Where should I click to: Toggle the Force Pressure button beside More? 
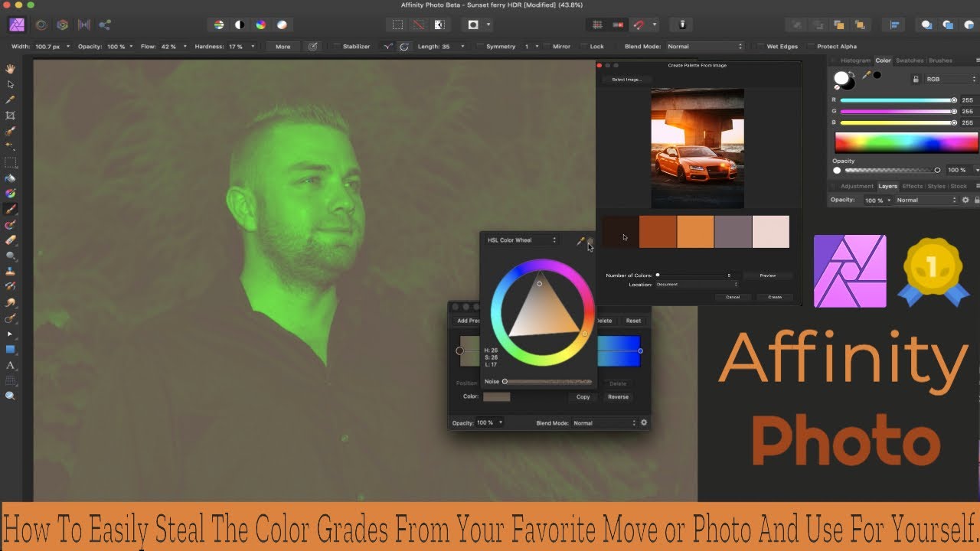pos(312,47)
